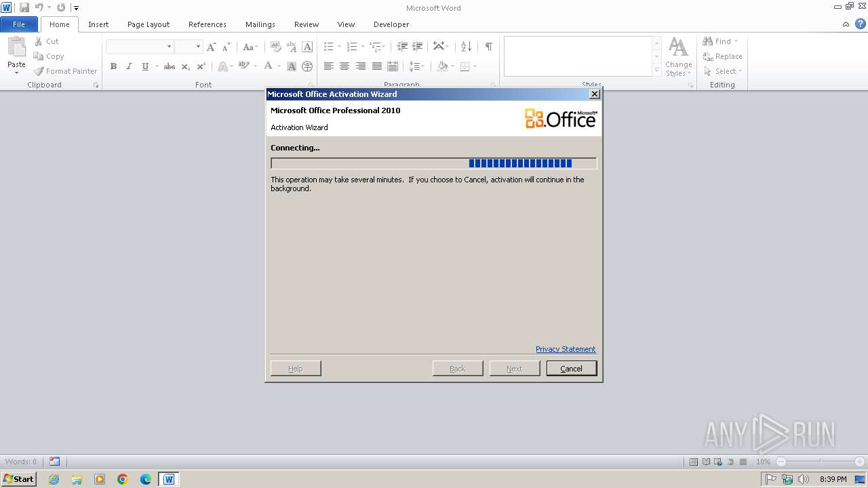Click Distributed alignment icon

coord(393,66)
